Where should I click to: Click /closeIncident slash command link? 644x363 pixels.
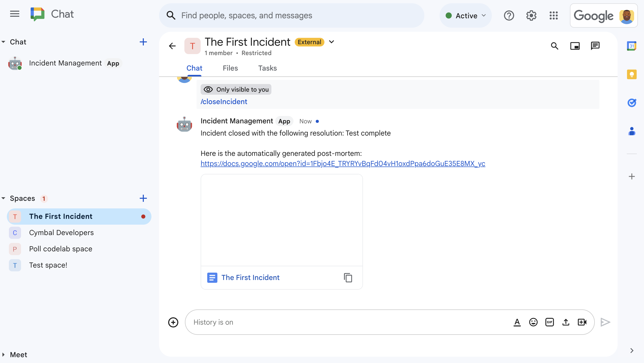click(223, 101)
